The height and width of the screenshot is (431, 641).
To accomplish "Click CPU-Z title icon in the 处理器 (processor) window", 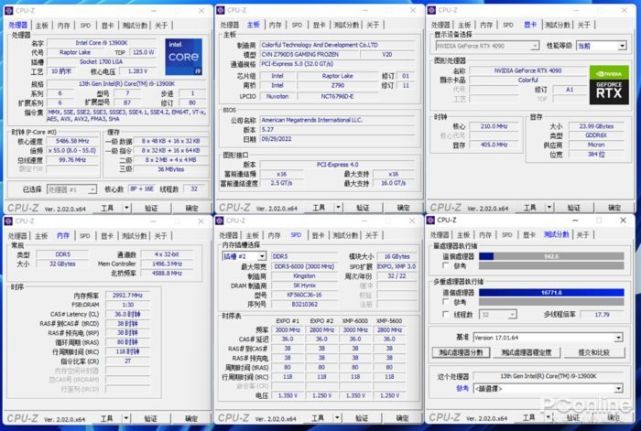I will pyautogui.click(x=9, y=11).
